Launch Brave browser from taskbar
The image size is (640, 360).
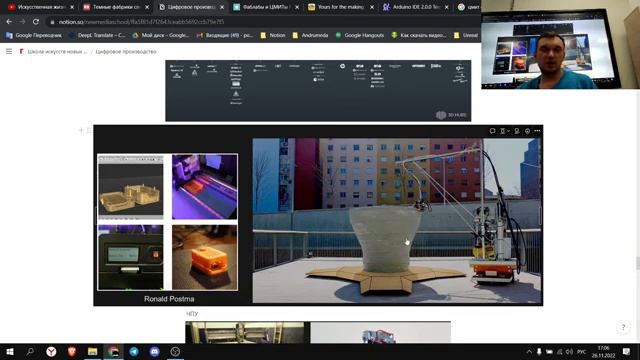72,351
